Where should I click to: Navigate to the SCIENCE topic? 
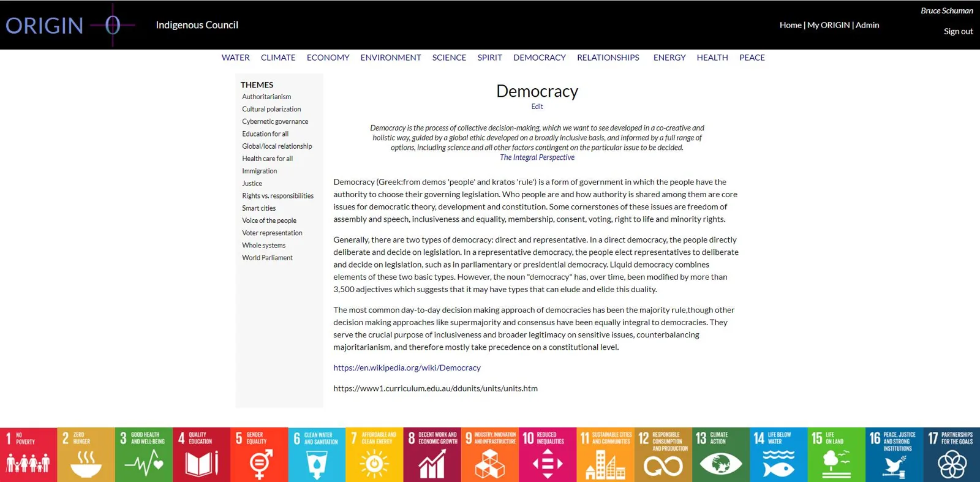pos(450,58)
